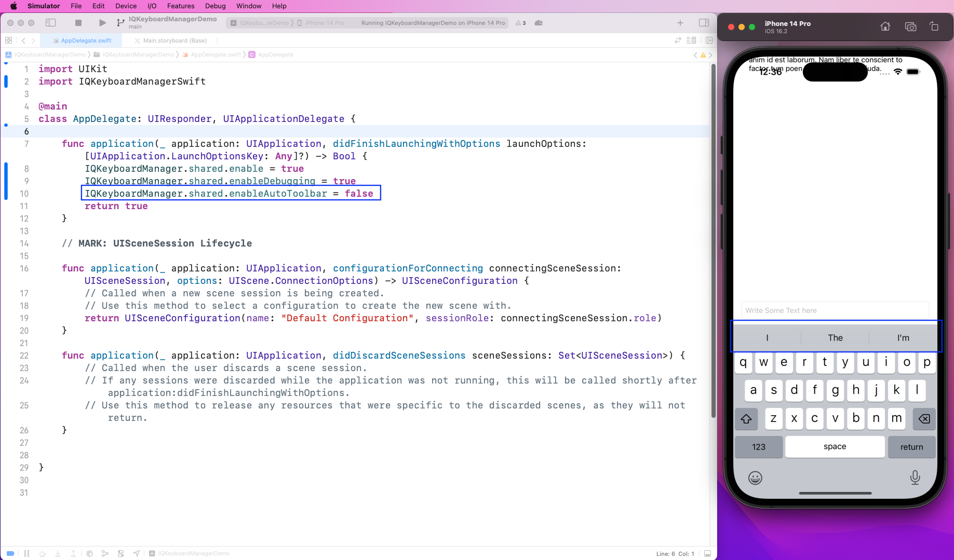Open the Device menu

click(126, 6)
